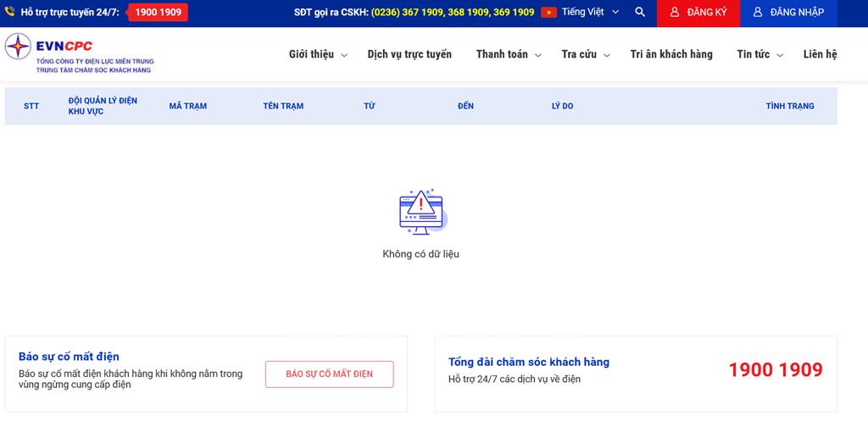Expand the Giới thiệu menu
Screen dimensions: 868x421
coord(318,54)
